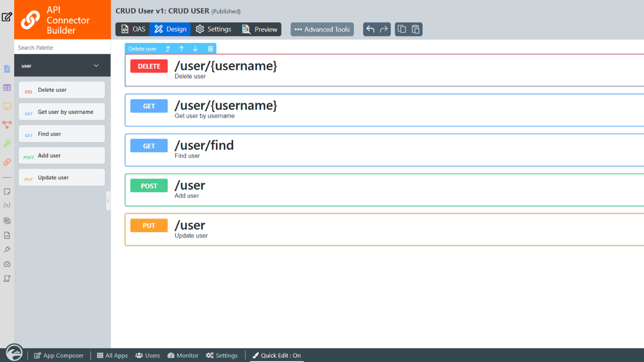Switch to the Preview tab
The image size is (644, 362).
pos(260,29)
